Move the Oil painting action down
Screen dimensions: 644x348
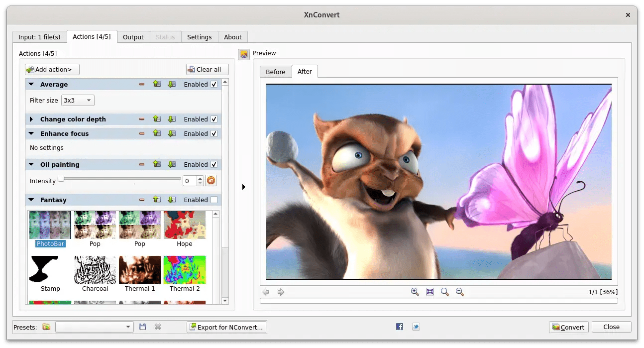[172, 165]
